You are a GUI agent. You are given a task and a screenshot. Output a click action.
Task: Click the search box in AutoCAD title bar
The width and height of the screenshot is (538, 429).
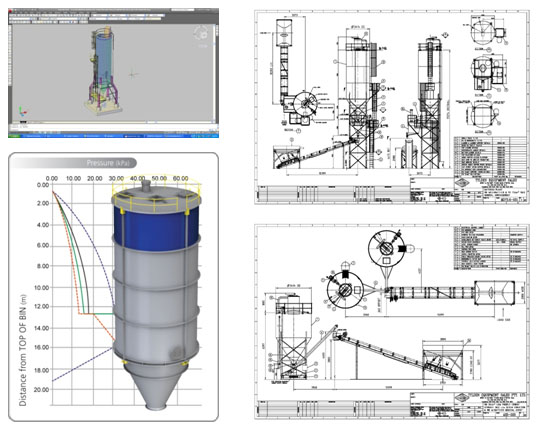pos(183,10)
